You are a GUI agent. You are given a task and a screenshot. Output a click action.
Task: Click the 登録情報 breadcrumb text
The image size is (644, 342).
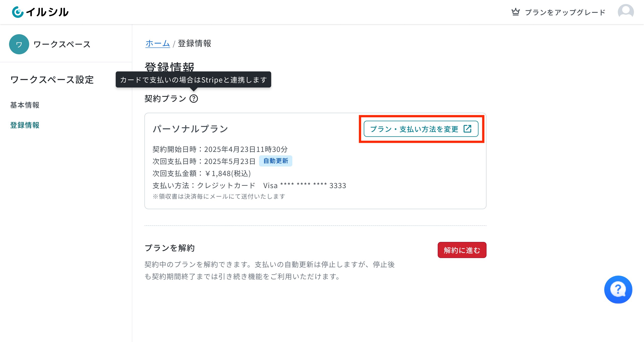click(194, 43)
